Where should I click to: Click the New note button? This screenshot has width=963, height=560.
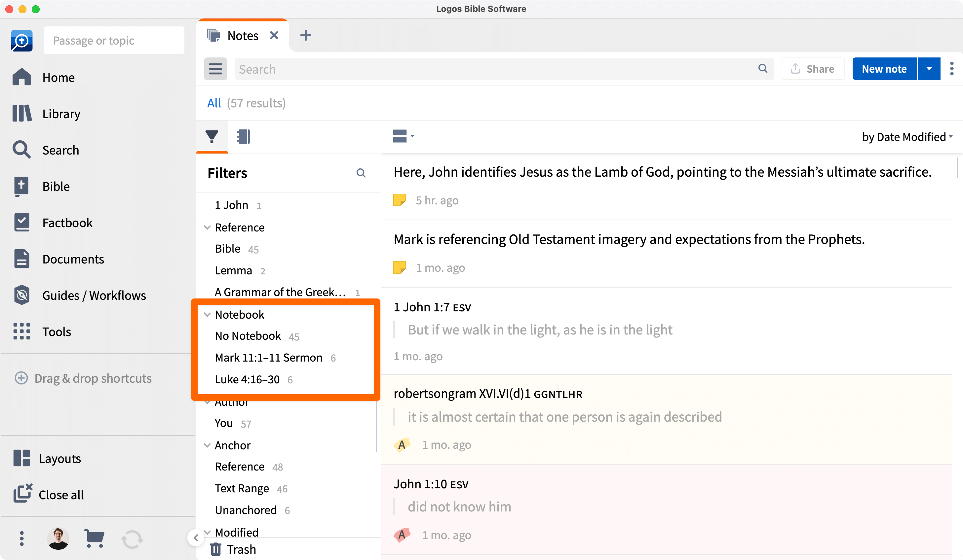click(884, 69)
